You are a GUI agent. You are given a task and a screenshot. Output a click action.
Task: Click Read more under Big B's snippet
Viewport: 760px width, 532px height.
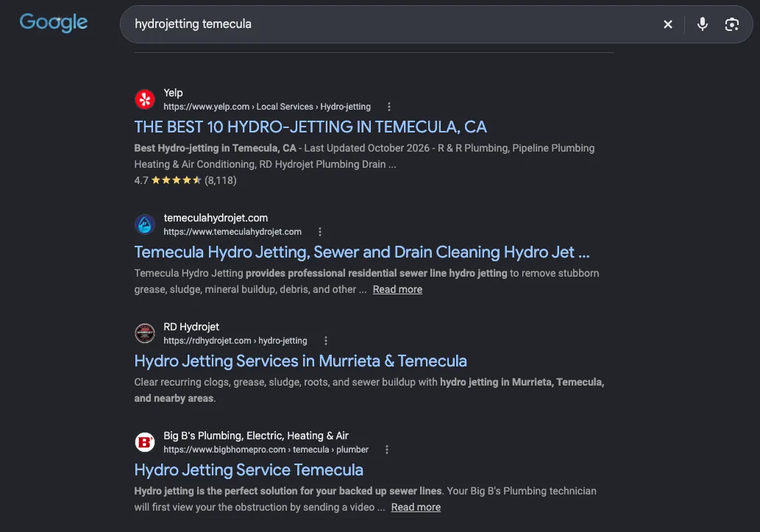tap(416, 507)
